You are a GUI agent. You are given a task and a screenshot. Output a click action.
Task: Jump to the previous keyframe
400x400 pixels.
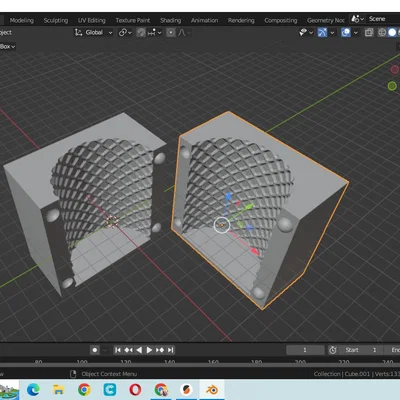(x=128, y=350)
